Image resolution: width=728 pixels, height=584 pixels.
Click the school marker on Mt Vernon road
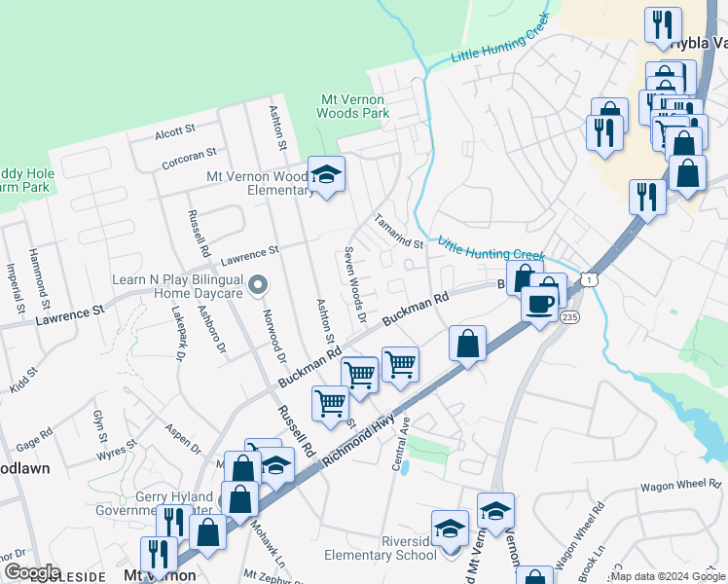tap(495, 511)
